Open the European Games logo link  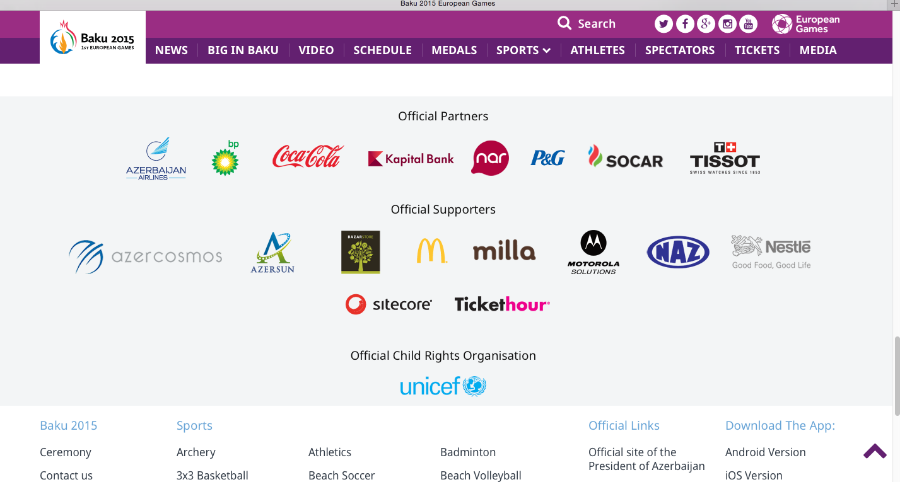806,24
